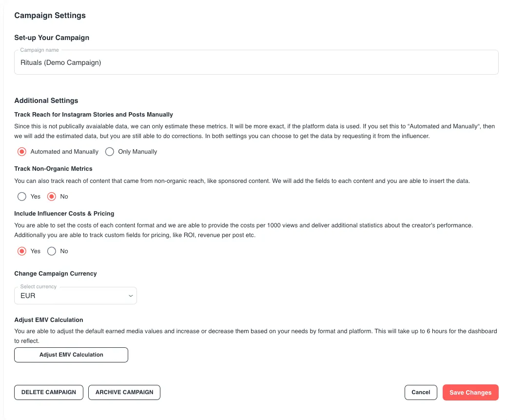
Task: Click the Campaign name input field
Action: coord(256,62)
